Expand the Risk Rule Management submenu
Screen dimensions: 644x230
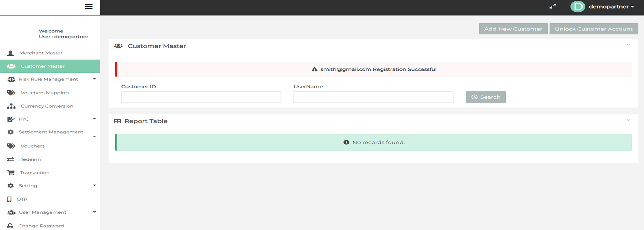click(x=94, y=79)
